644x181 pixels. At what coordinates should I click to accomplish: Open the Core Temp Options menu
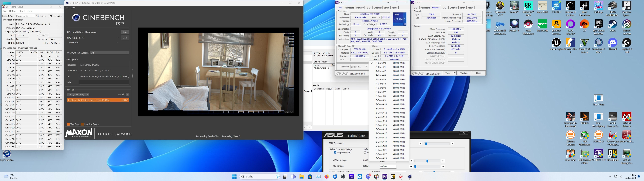13,11
